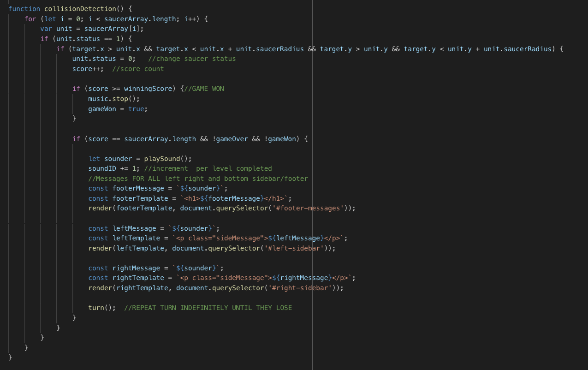
Task: Click 'footerTemplate' in its const declaration
Action: 140,198
